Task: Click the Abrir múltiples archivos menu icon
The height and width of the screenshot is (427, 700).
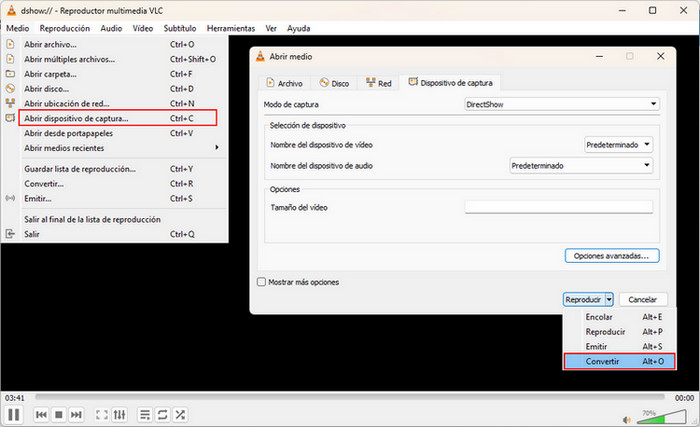Action: (x=10, y=59)
